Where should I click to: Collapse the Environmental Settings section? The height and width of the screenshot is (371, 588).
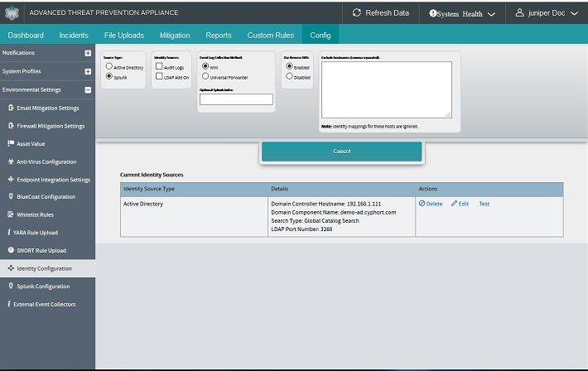(88, 90)
